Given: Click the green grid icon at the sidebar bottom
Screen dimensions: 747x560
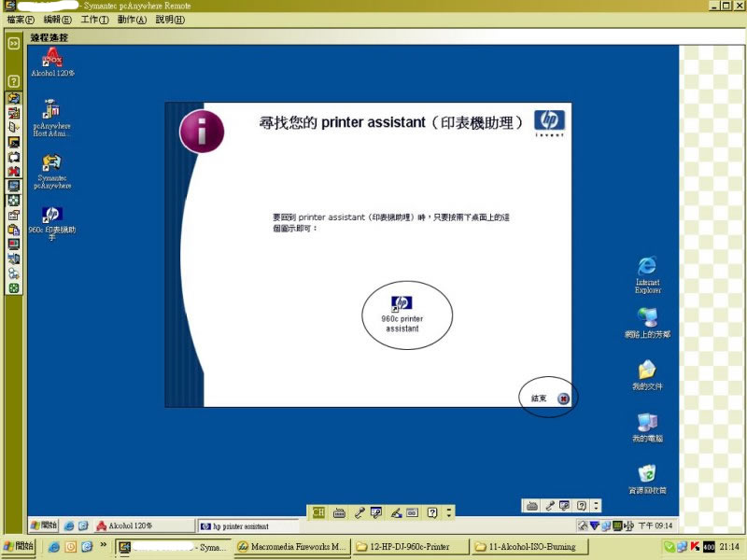Looking at the screenshot, I should point(14,288).
